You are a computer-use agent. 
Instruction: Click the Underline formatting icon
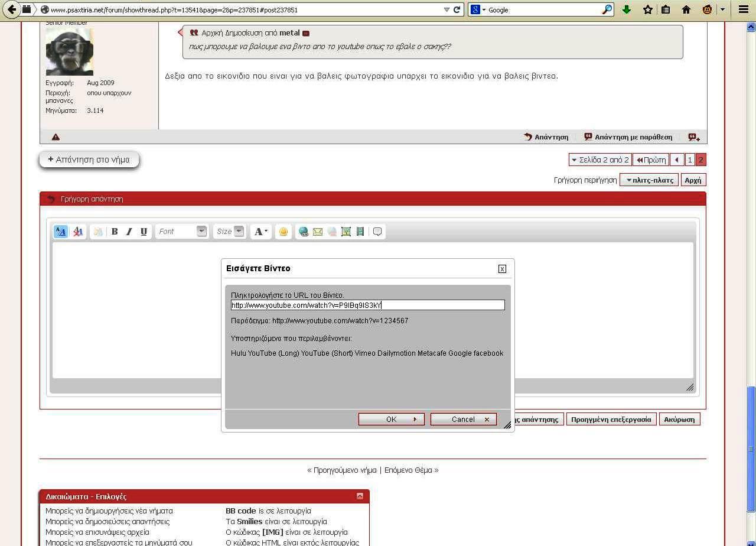[x=144, y=232]
